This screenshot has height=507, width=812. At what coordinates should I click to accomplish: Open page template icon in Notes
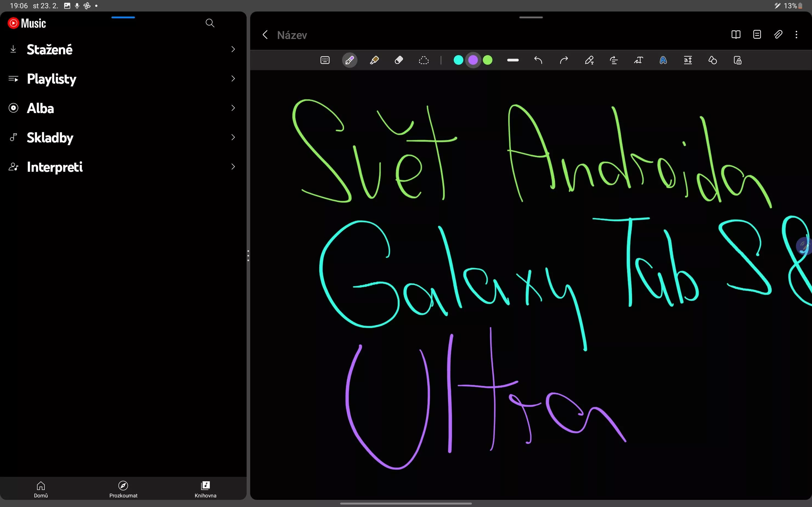pos(757,35)
